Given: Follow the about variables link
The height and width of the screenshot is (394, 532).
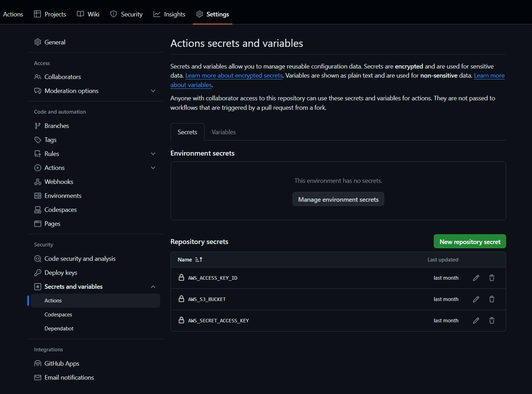Looking at the screenshot, I should coord(191,85).
